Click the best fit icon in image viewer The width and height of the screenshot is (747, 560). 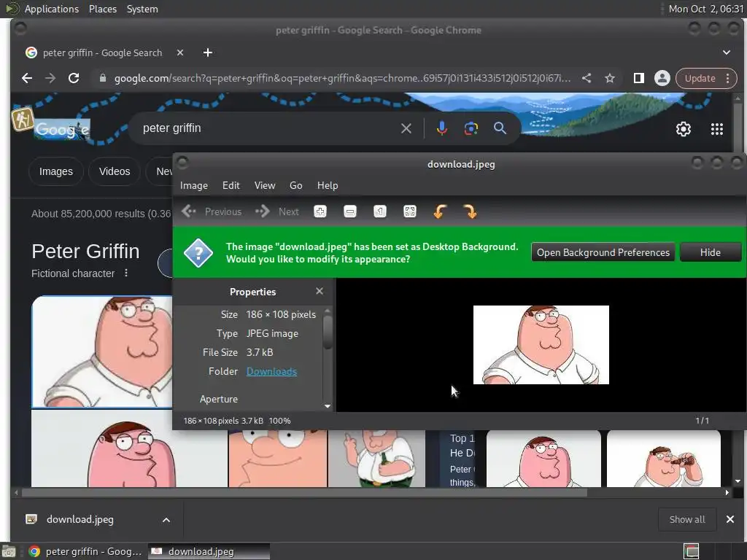coord(410,211)
